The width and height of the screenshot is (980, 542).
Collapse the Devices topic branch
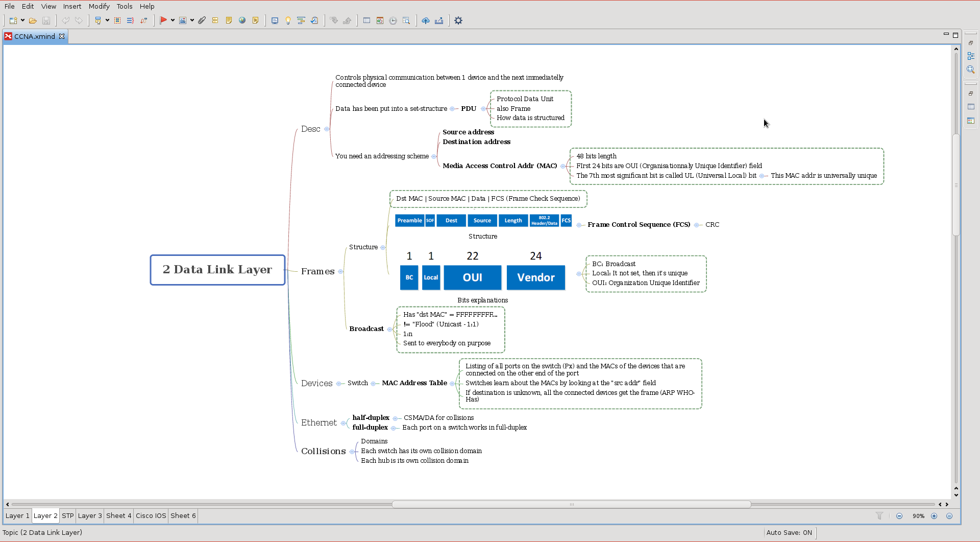[x=339, y=384]
